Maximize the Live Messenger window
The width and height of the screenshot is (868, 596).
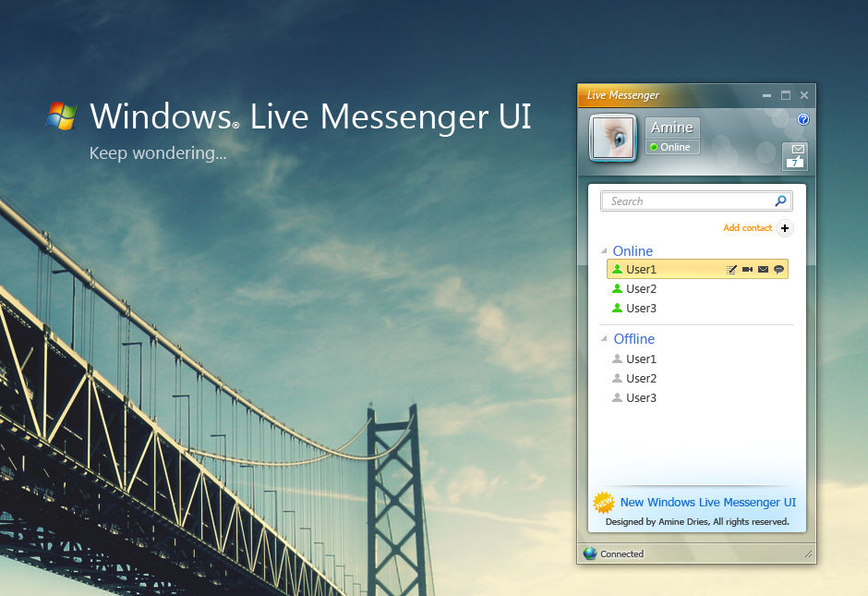tap(786, 95)
